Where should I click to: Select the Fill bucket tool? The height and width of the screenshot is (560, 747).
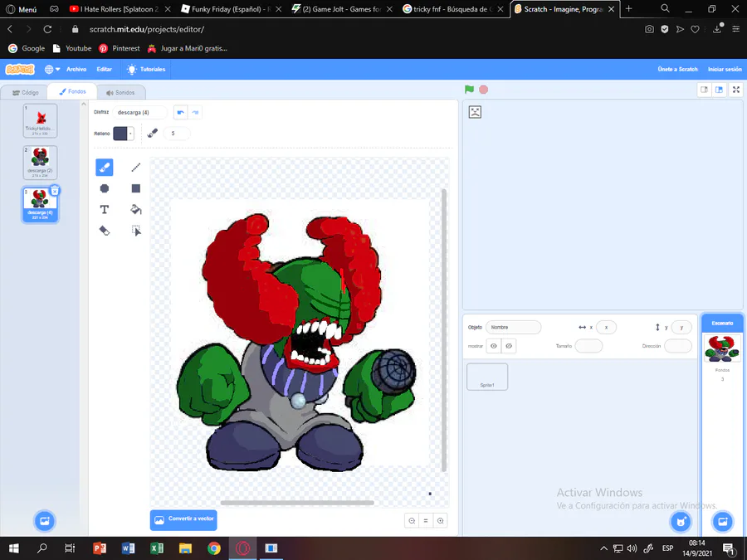tap(136, 210)
